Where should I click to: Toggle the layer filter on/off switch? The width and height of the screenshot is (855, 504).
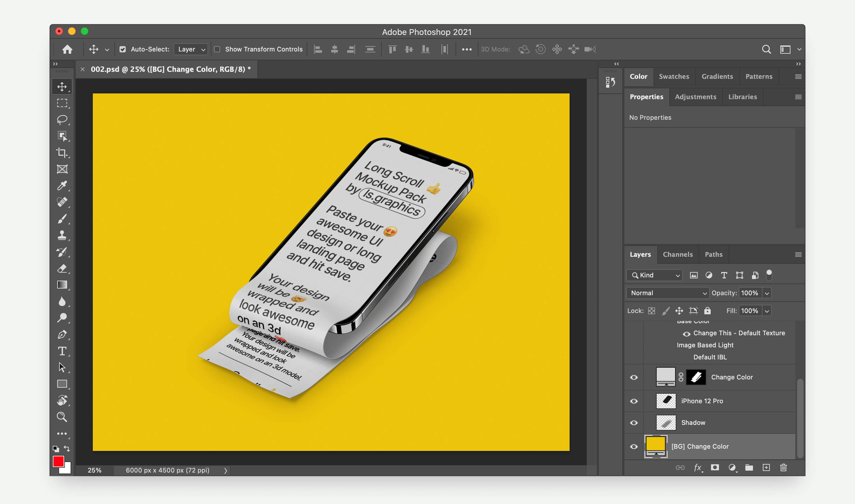[769, 275]
